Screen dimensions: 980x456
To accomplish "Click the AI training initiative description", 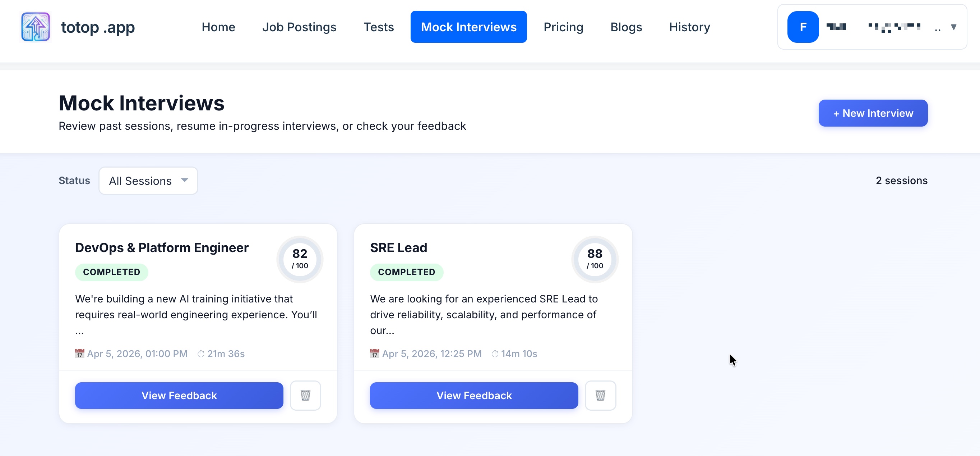I will coord(196,314).
